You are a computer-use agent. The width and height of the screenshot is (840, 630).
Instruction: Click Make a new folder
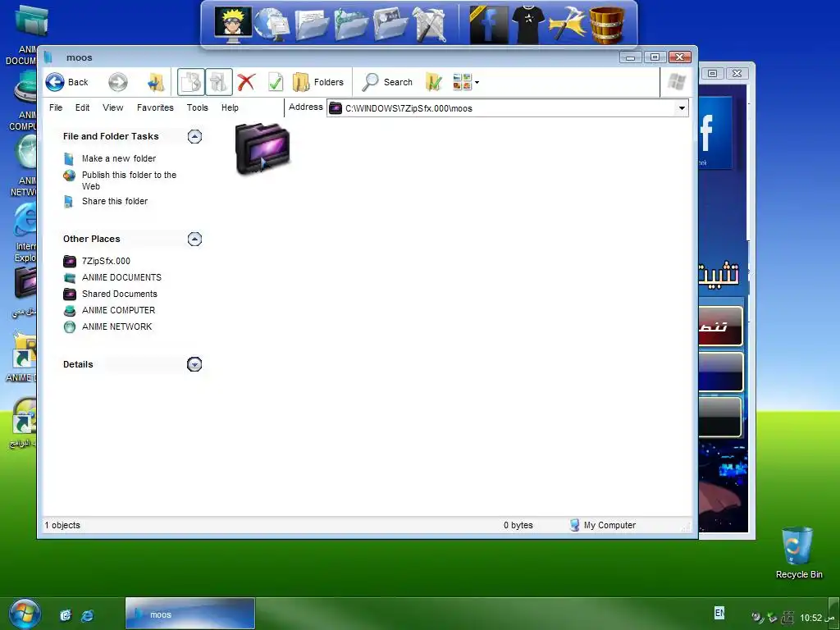tap(119, 158)
